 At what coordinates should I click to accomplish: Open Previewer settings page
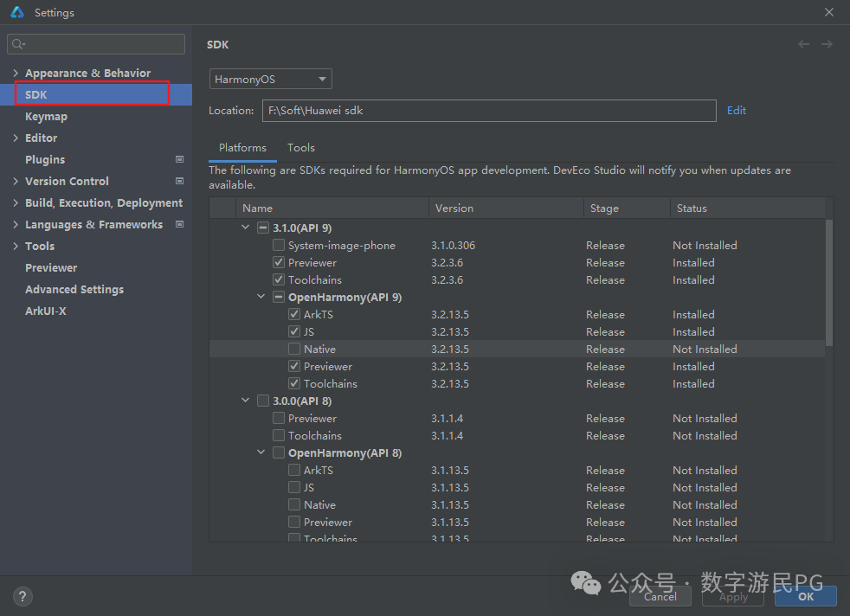pos(51,267)
